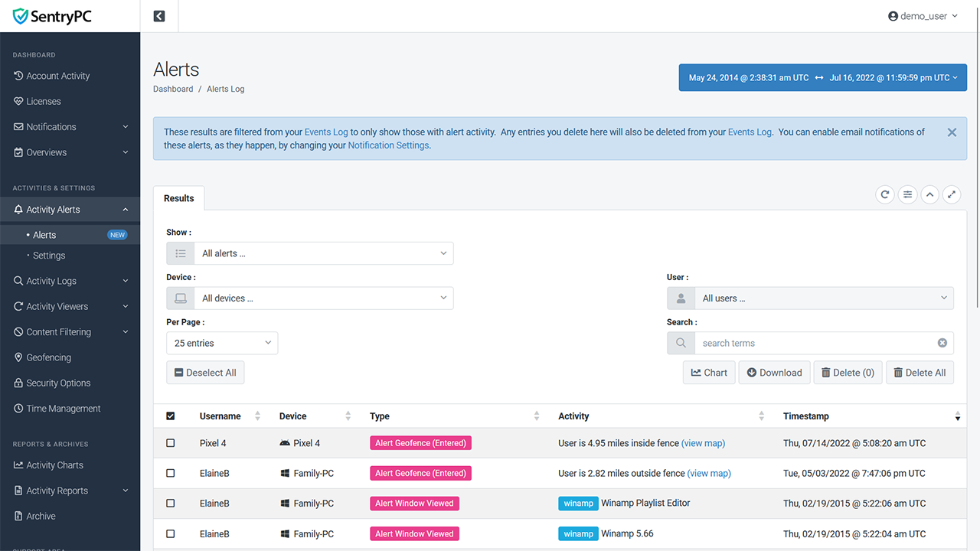Collapse the panel with up-chevron icon
The image size is (980, 551).
coord(929,194)
